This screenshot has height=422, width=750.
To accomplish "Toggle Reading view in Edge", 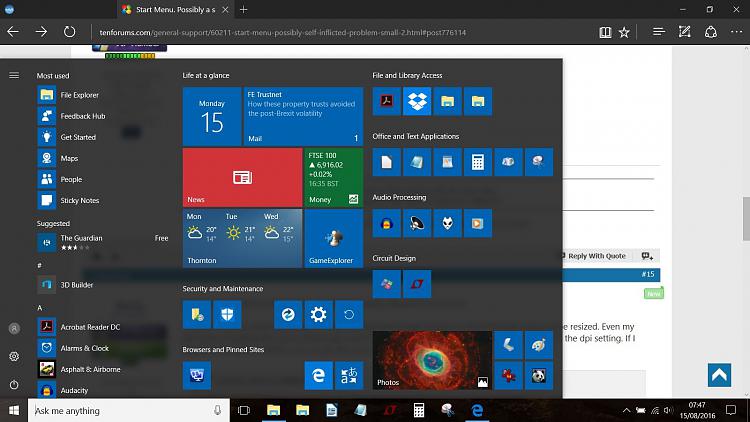I will click(x=605, y=32).
